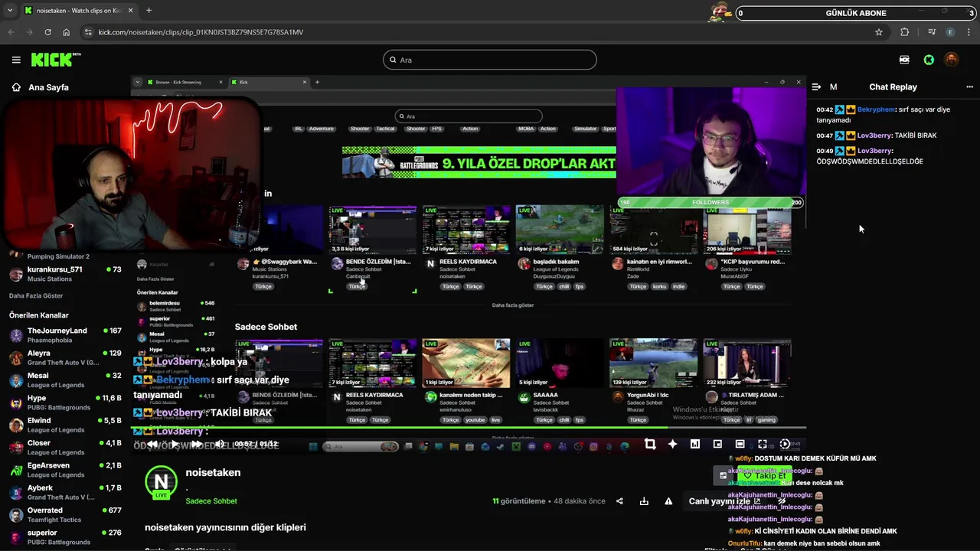
Task: Skip forward with the fast-forward button
Action: pyautogui.click(x=197, y=444)
